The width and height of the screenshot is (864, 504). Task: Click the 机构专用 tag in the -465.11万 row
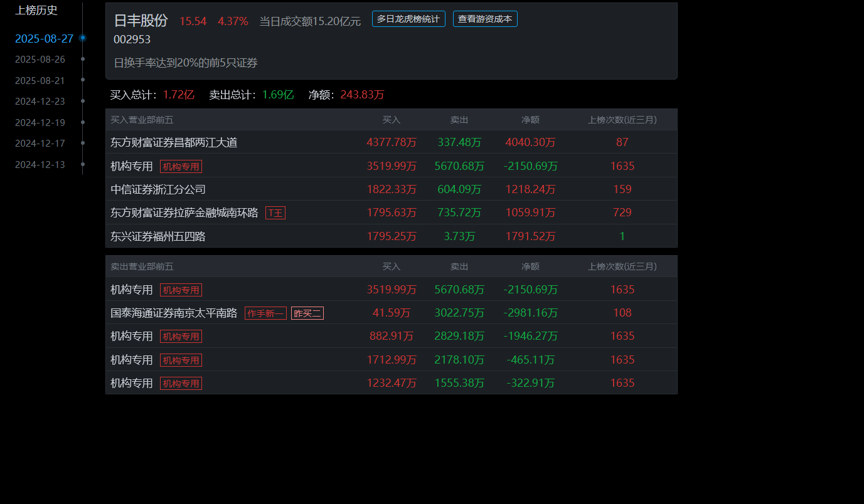[x=181, y=360]
